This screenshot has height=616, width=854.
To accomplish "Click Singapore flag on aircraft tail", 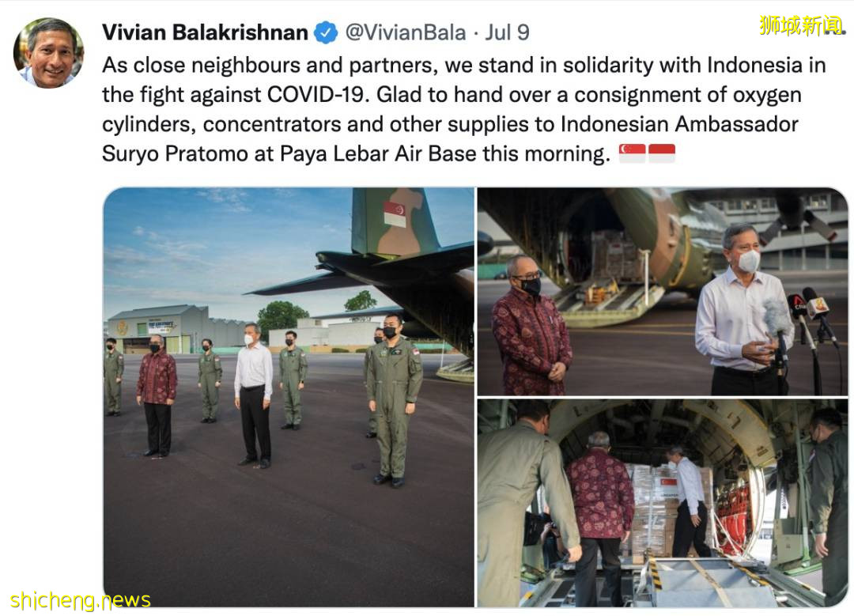I will pos(395,214).
